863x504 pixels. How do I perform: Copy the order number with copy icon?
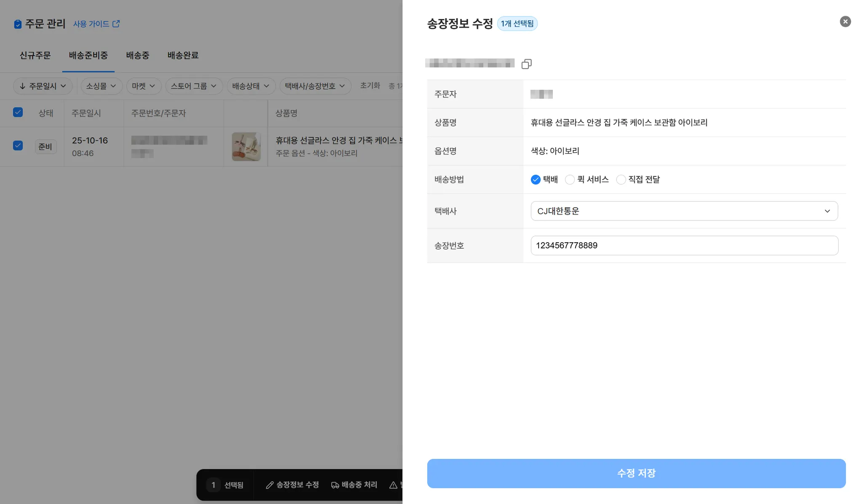tap(526, 64)
